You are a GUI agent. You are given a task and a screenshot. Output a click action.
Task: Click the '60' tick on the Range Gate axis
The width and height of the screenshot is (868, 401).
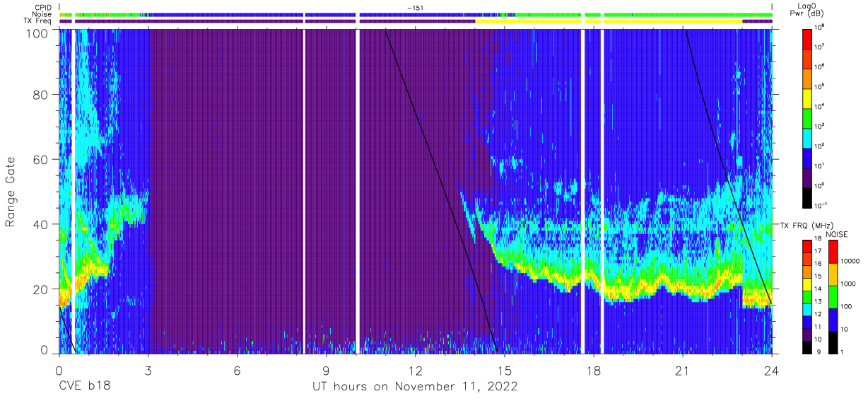[x=41, y=159]
